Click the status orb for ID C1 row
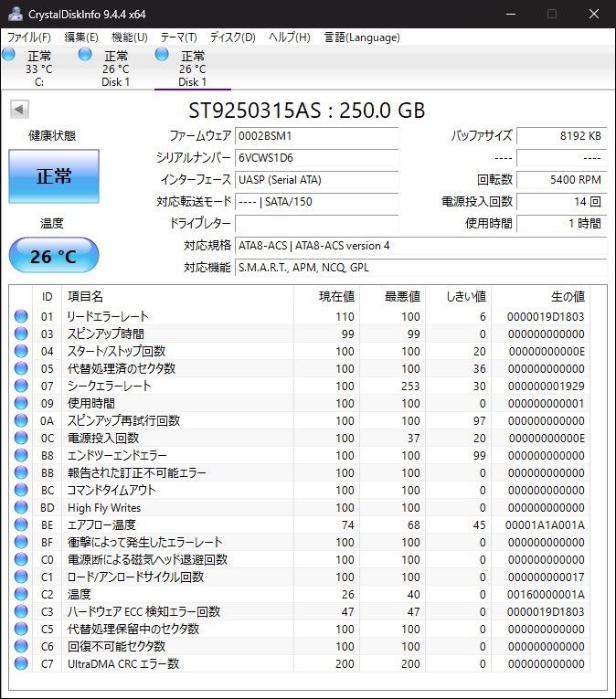Screen dimensions: 616x699 [21, 577]
